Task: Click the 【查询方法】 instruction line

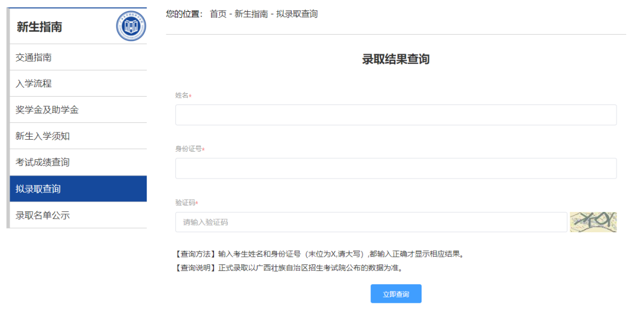Action: [x=320, y=254]
